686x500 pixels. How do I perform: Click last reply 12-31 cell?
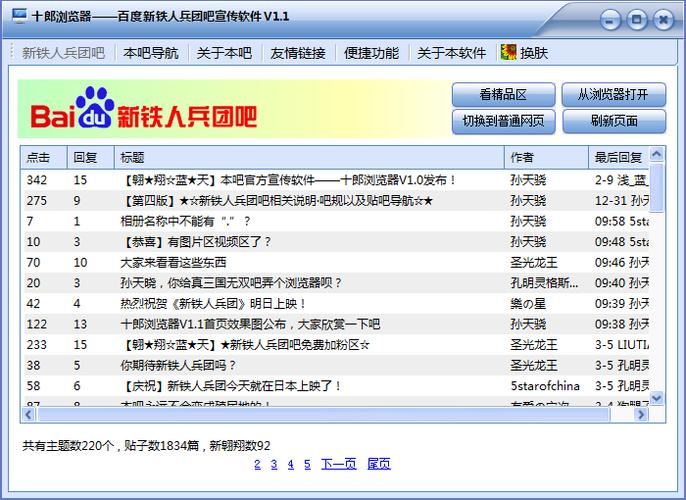pyautogui.click(x=622, y=200)
